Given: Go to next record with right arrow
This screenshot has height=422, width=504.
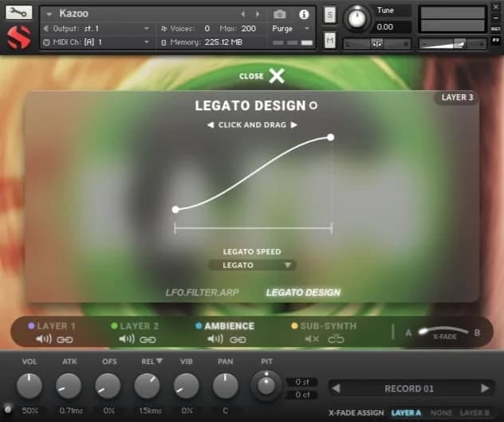Looking at the screenshot, I should [x=484, y=388].
